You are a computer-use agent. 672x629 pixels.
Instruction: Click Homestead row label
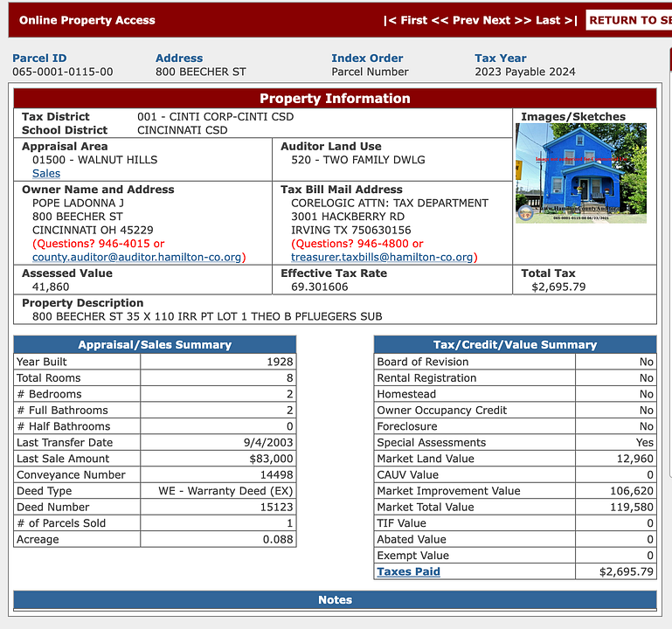click(x=406, y=394)
